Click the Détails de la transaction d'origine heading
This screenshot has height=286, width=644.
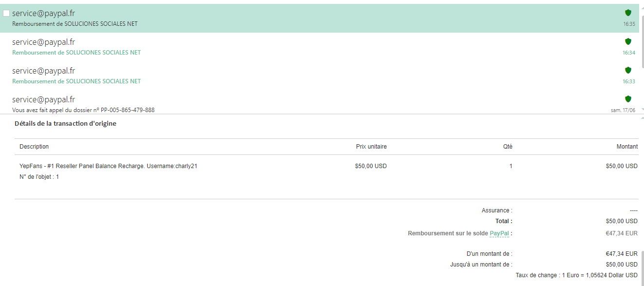[x=65, y=124]
